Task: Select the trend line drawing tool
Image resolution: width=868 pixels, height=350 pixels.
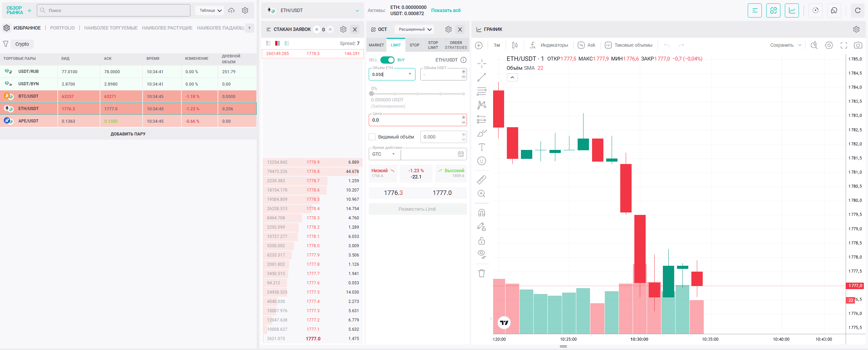Action: 481,77
